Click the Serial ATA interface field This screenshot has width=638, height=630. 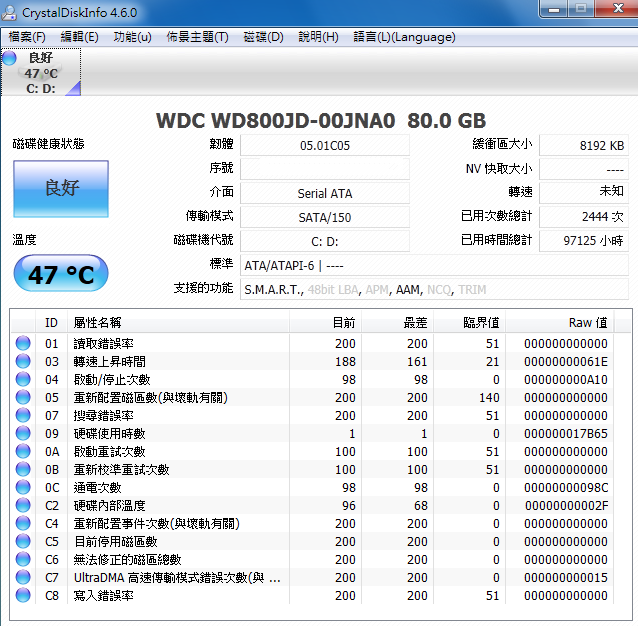tap(325, 193)
